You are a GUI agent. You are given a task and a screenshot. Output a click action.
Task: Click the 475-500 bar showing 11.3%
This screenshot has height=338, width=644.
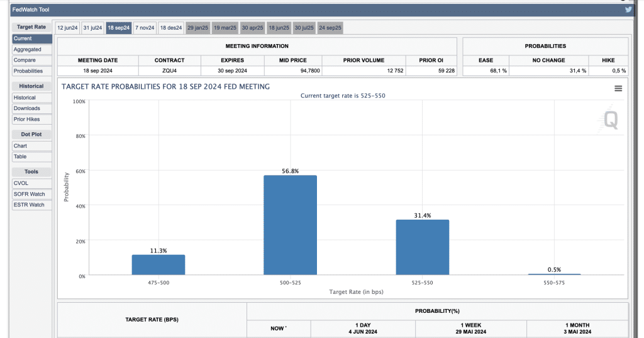tap(158, 265)
